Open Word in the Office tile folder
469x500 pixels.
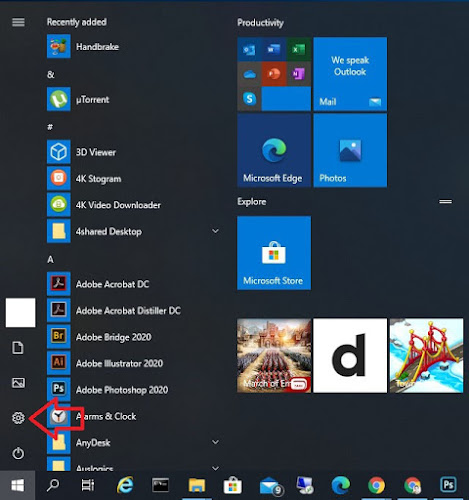[x=274, y=49]
